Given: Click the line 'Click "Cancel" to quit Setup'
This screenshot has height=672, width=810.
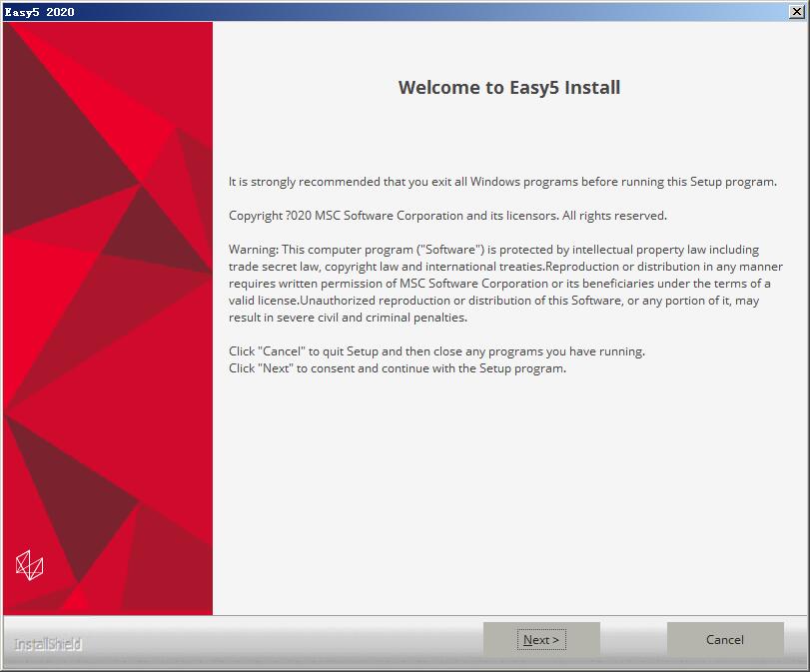Looking at the screenshot, I should pos(437,351).
